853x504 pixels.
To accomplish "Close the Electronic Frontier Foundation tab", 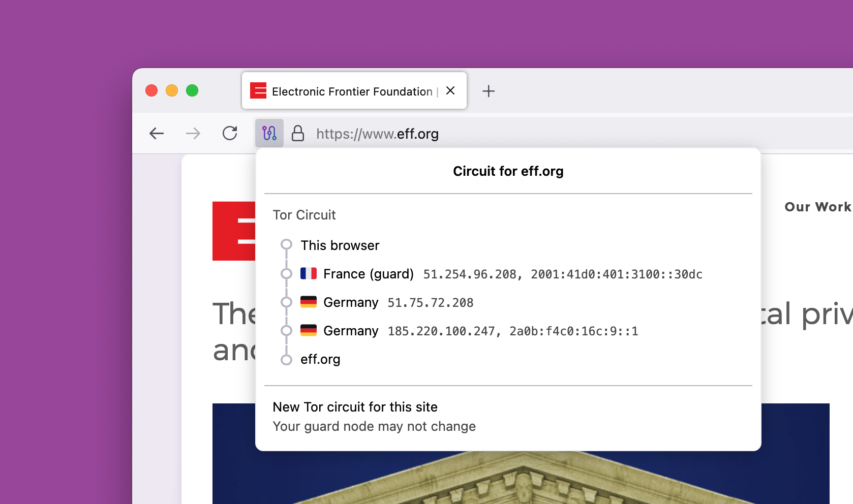I will (x=450, y=91).
